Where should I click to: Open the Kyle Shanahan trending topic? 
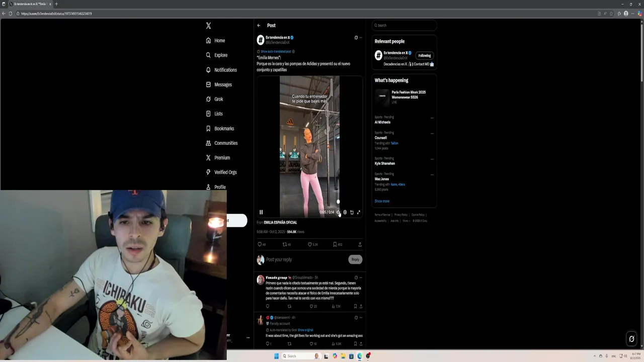385,163
